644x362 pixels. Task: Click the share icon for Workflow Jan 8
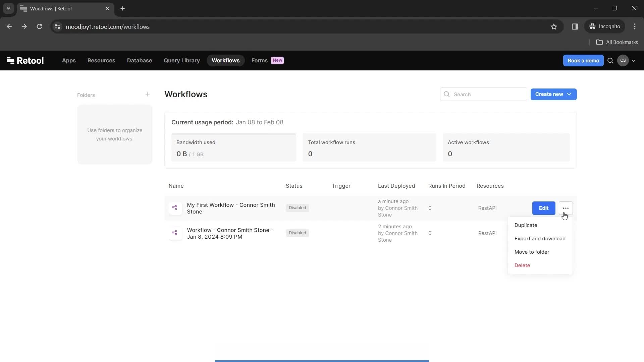pos(174,233)
